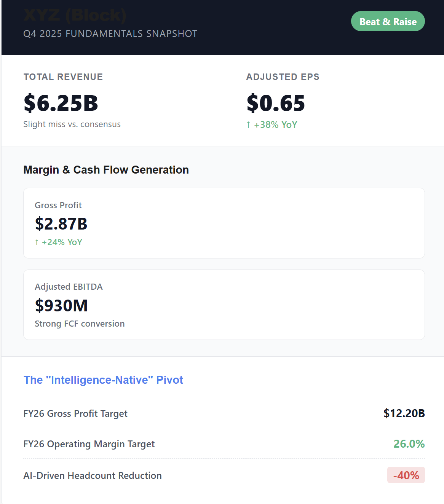The image size is (444, 504).
Task: Click the Adjusted EPS label
Action: pos(283,77)
